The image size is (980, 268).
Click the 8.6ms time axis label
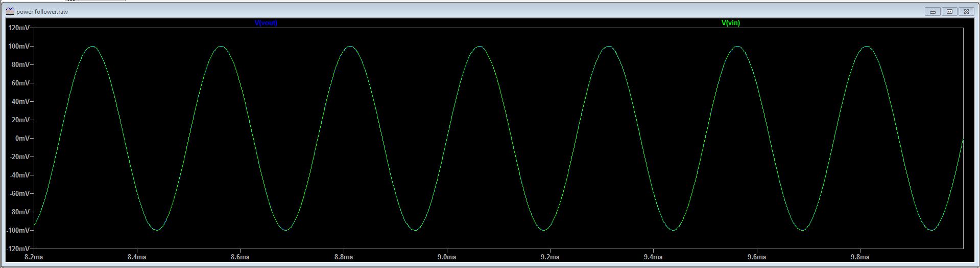240,257
